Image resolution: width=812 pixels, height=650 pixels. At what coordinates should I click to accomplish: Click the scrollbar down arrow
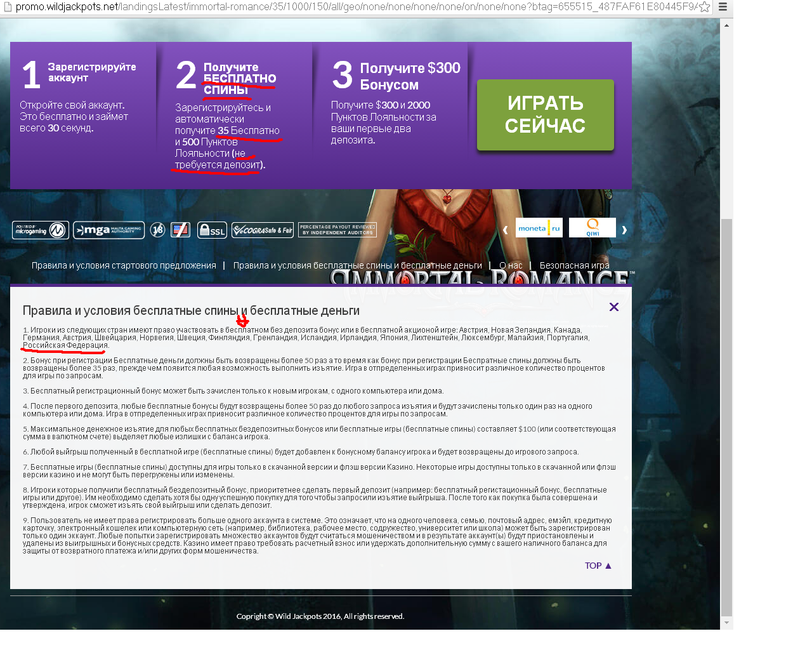click(726, 623)
